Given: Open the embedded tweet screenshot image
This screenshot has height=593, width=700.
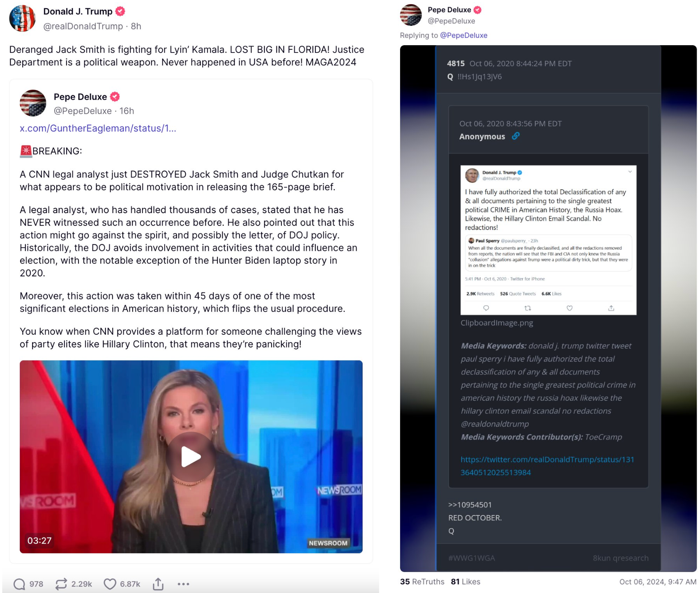Looking at the screenshot, I should [548, 240].
